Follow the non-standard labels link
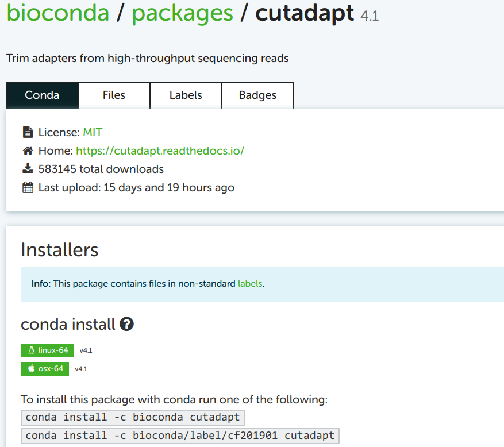The height and width of the screenshot is (447, 504). point(250,284)
